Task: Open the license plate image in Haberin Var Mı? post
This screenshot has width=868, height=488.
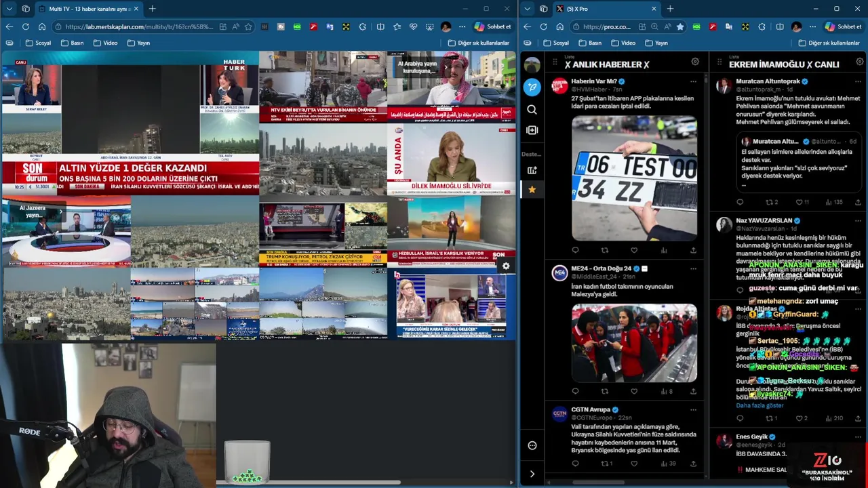Action: point(634,178)
